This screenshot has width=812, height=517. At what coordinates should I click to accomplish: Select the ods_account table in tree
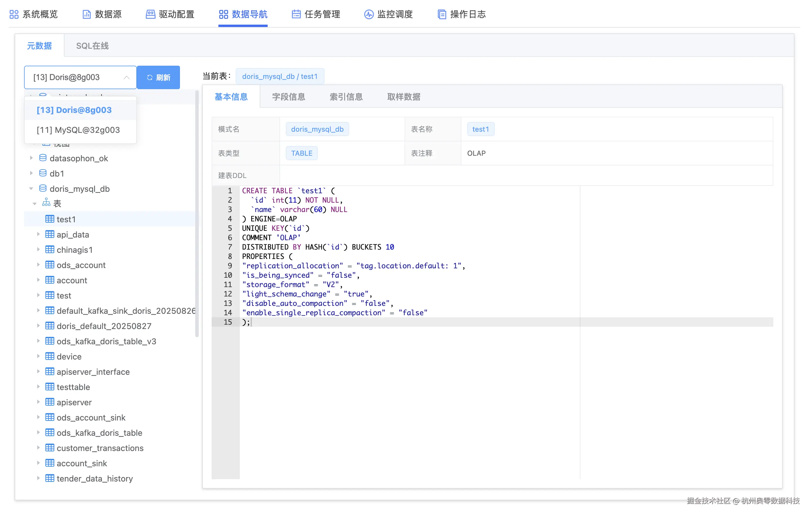pyautogui.click(x=81, y=265)
